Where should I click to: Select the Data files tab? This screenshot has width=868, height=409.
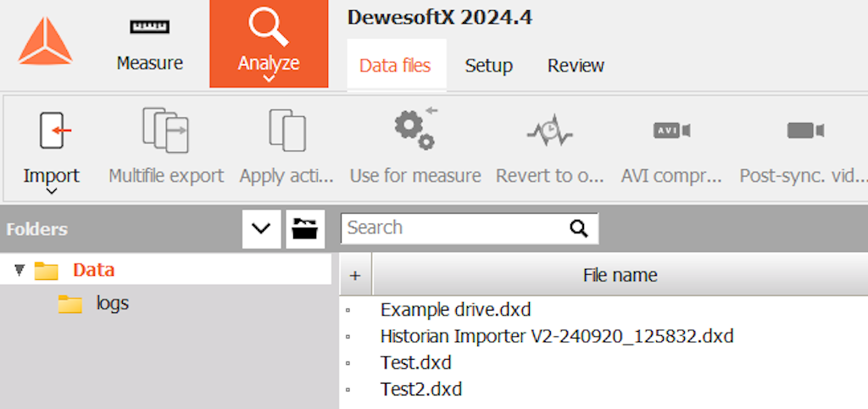[395, 65]
